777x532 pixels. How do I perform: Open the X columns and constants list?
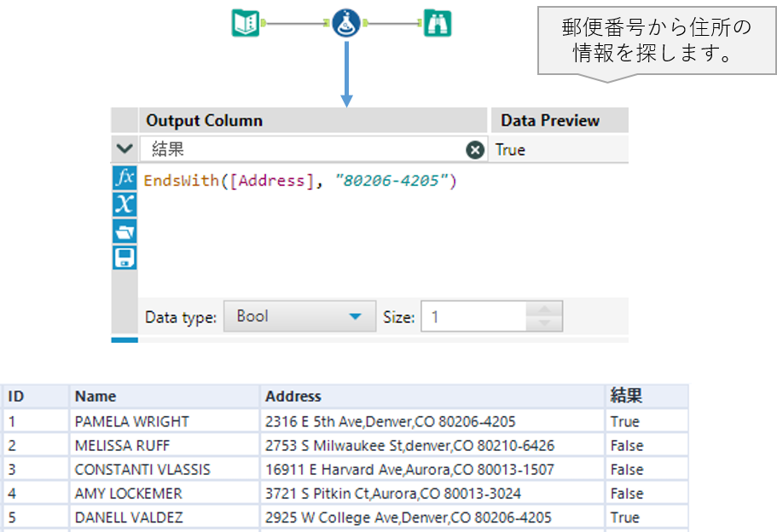click(125, 204)
